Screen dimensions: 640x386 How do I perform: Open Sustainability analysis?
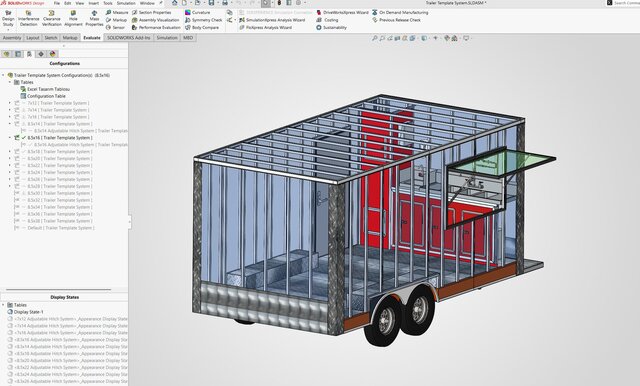click(x=331, y=27)
